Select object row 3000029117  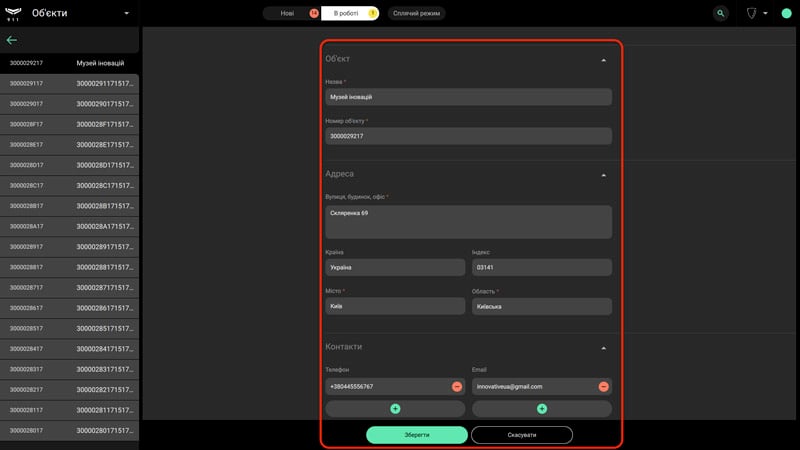click(x=69, y=84)
